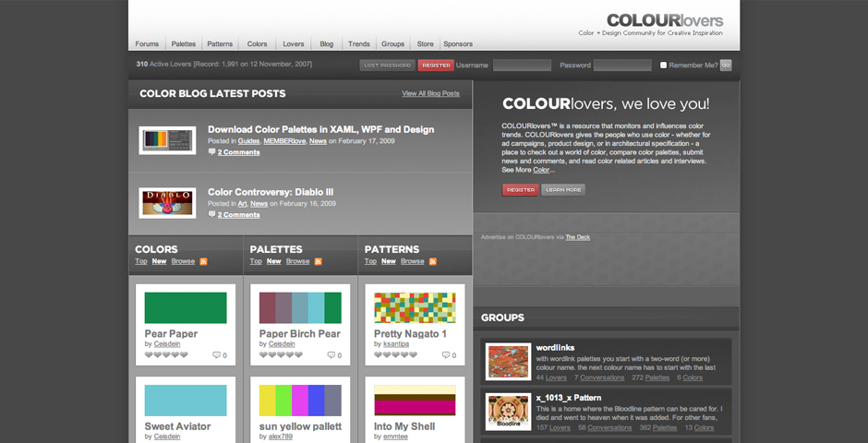Open the Palettes RSS feed icon
The height and width of the screenshot is (443, 868).
coord(318,261)
